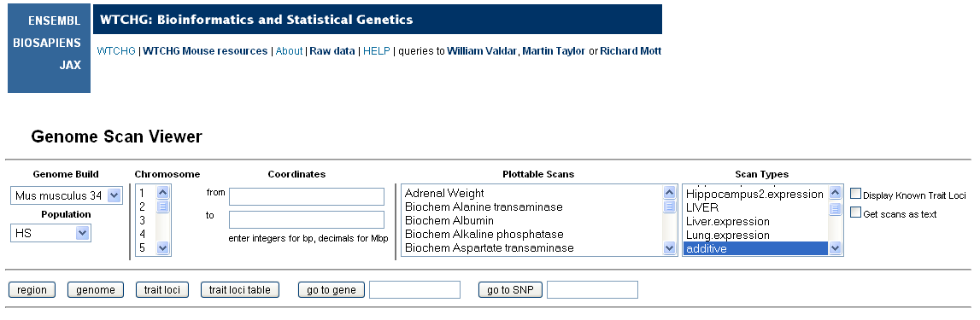Enable Display Known Trait Loci checkbox
The width and height of the screenshot is (980, 320).
pos(855,194)
